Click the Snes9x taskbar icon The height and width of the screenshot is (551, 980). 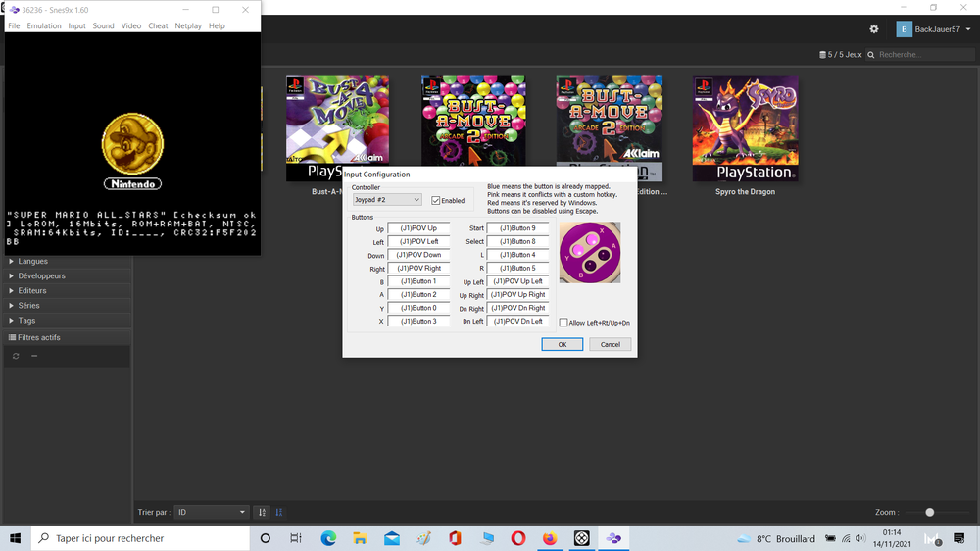[613, 538]
